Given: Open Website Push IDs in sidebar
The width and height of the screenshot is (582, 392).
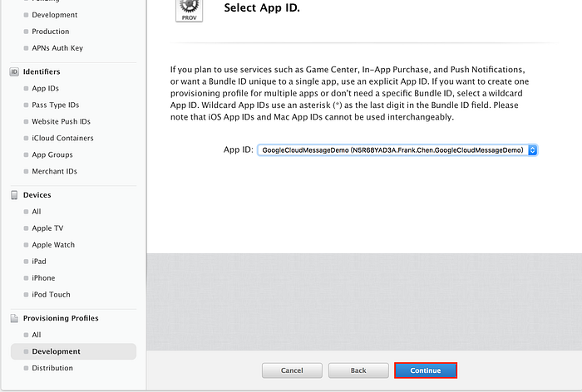Looking at the screenshot, I should (x=61, y=121).
